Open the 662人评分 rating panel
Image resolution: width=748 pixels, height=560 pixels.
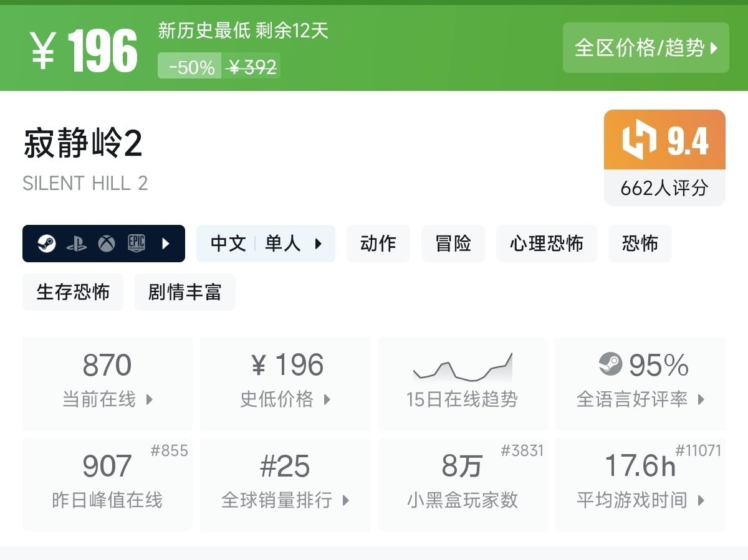tap(664, 188)
